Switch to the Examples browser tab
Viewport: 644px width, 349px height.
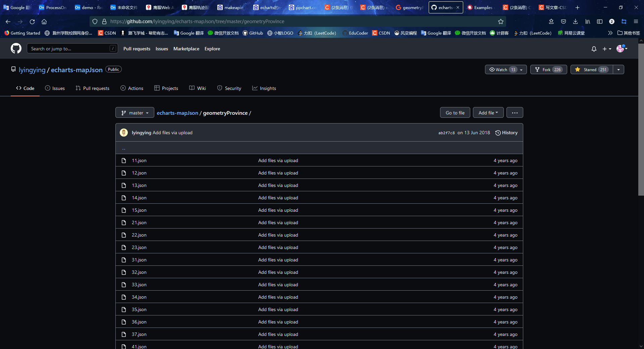(x=481, y=7)
